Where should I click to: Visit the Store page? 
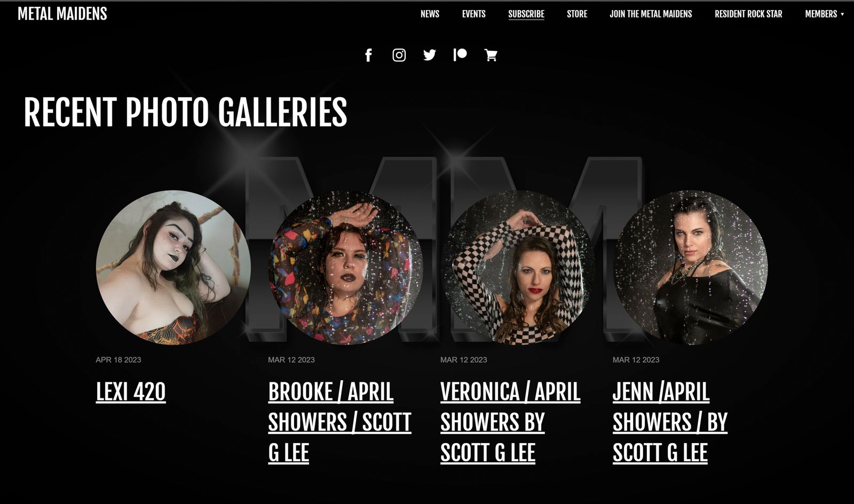click(577, 14)
